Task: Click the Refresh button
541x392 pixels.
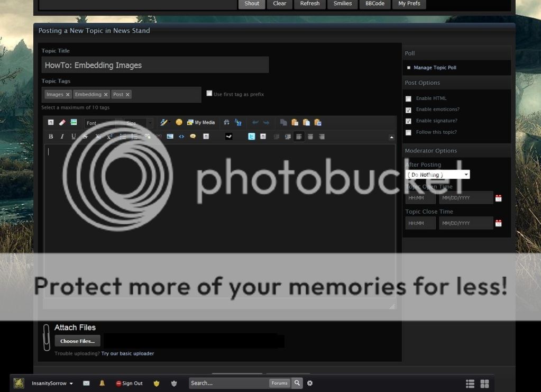Action: tap(310, 4)
